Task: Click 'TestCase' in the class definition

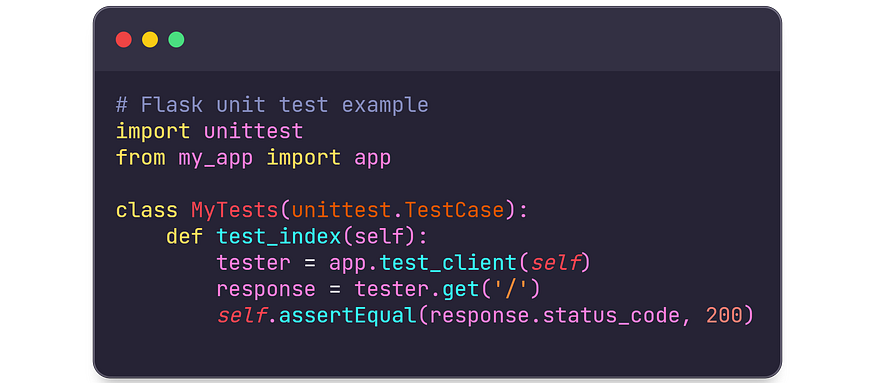Action: (x=454, y=210)
